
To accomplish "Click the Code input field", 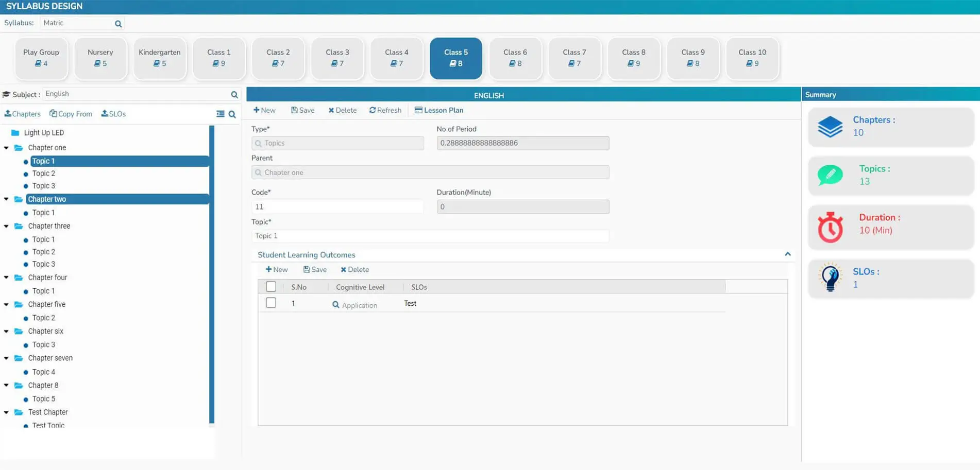I will [x=337, y=207].
